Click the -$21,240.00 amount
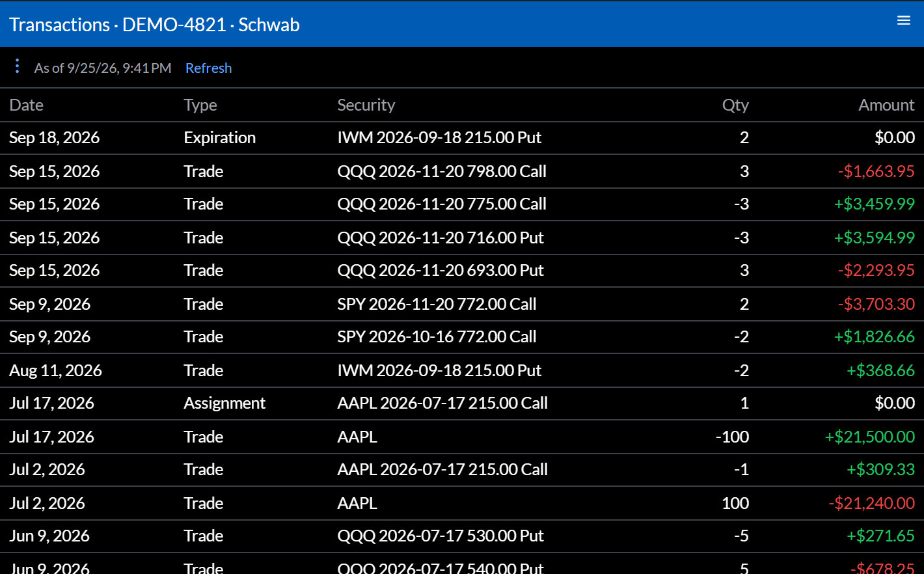Viewport: 924px width, 574px height. (x=872, y=503)
